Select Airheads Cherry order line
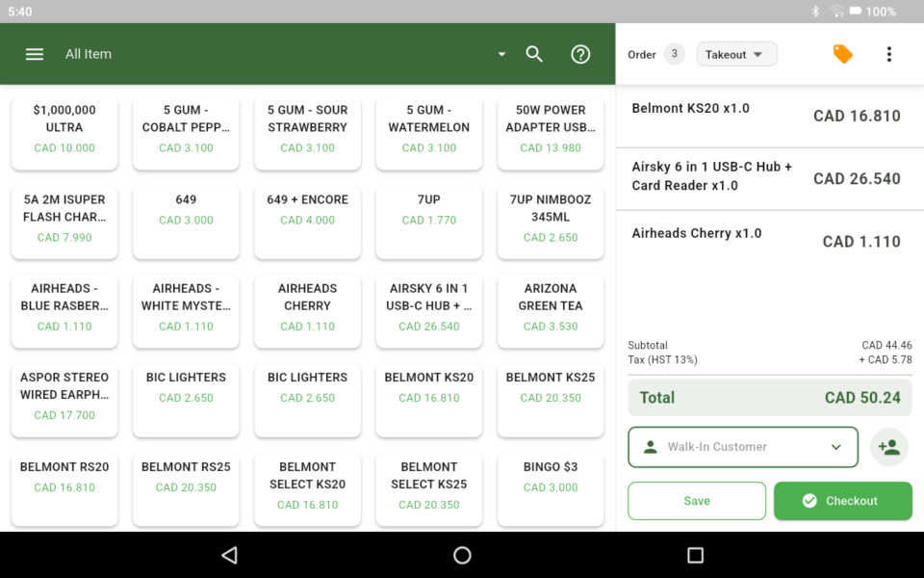 [x=770, y=241]
